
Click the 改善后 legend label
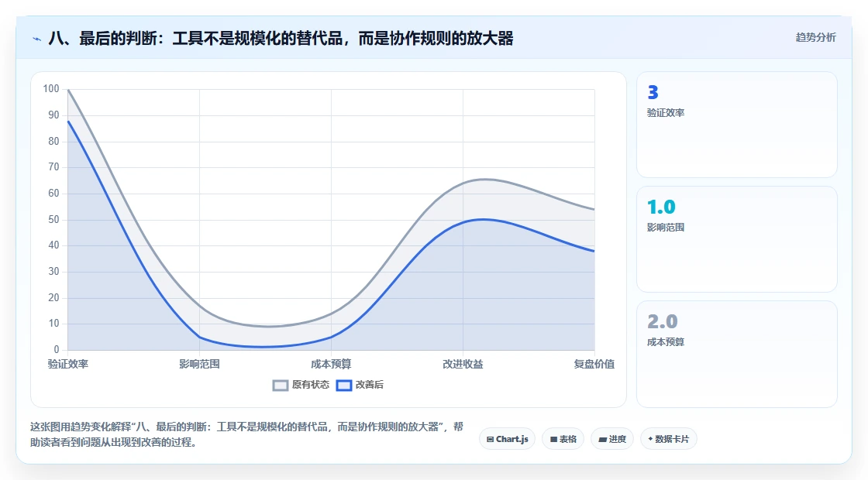click(x=369, y=385)
